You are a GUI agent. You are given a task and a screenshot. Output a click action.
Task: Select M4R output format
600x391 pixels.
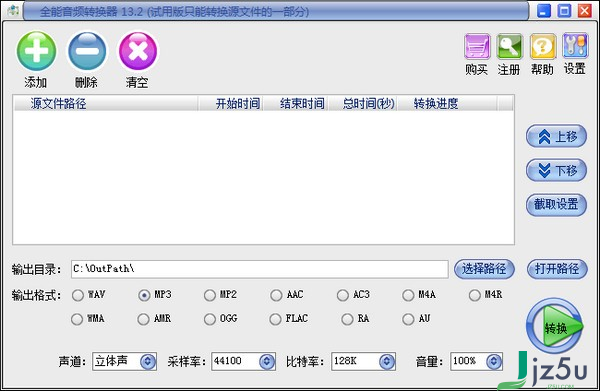[474, 295]
